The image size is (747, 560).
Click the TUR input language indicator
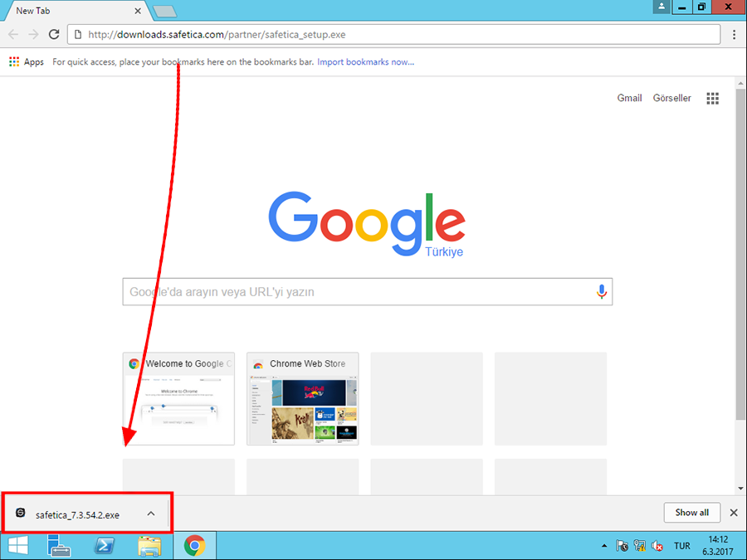(x=681, y=546)
